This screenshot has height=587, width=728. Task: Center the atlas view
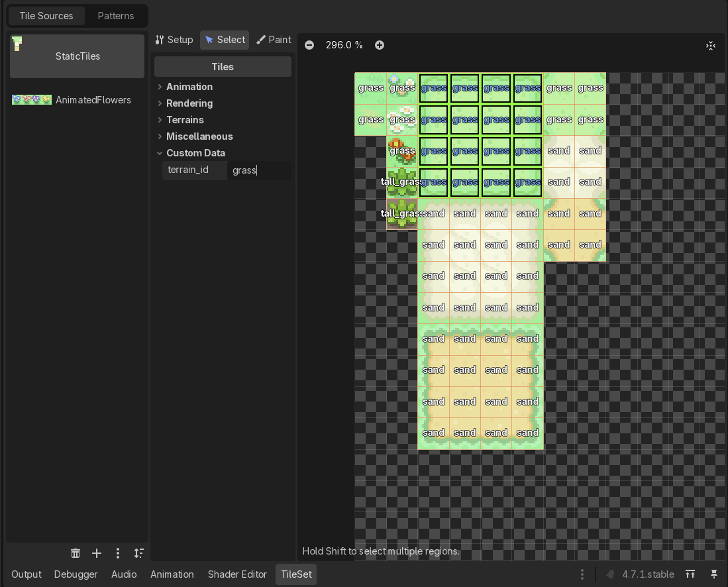710,46
